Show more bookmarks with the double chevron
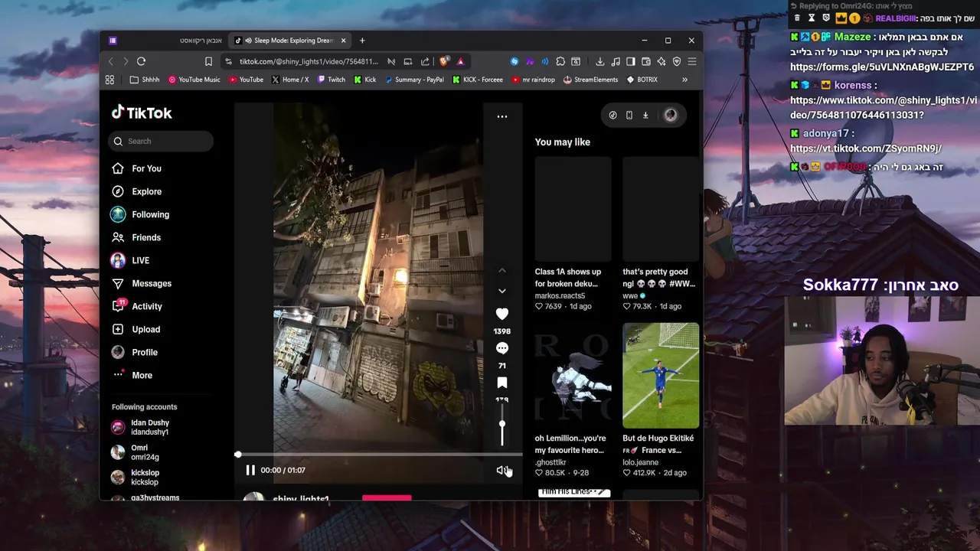This screenshot has height=551, width=980. (684, 80)
